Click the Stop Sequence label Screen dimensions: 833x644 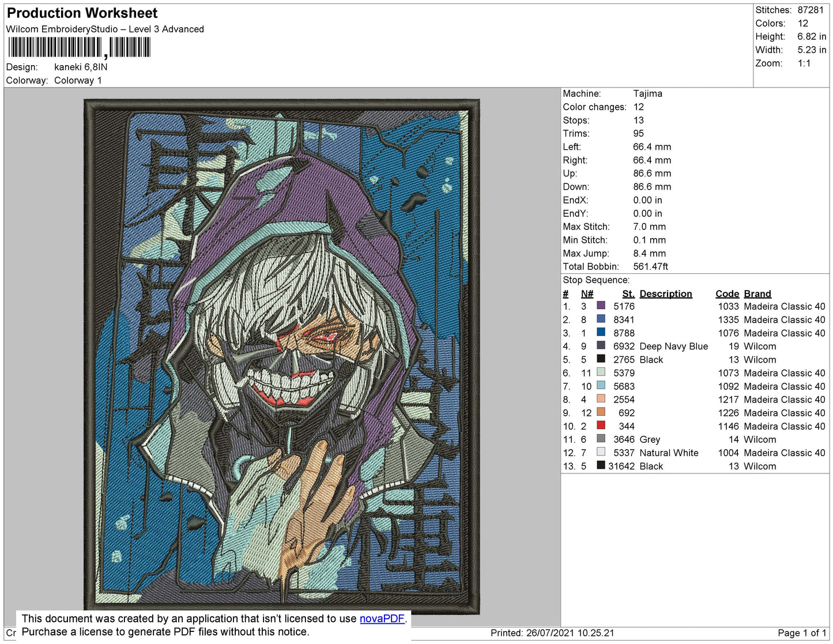click(596, 280)
